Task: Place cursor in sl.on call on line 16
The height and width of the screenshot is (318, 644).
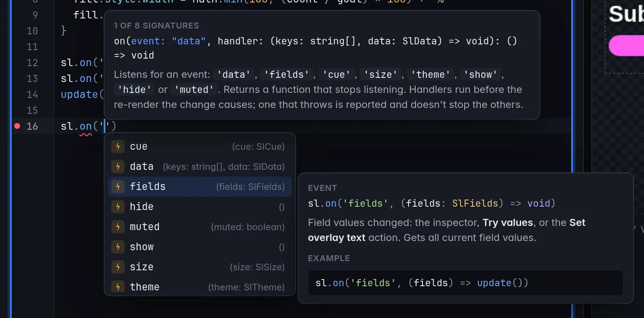Action: pos(88,126)
